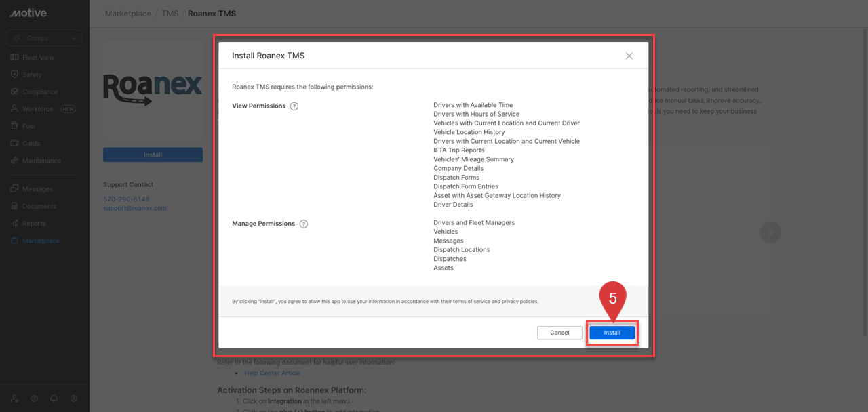Click the Cards icon in sidebar

(x=15, y=144)
